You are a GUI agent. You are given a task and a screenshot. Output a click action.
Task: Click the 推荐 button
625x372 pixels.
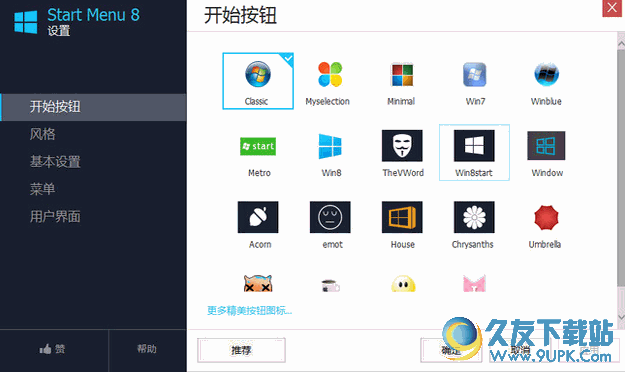(x=241, y=350)
